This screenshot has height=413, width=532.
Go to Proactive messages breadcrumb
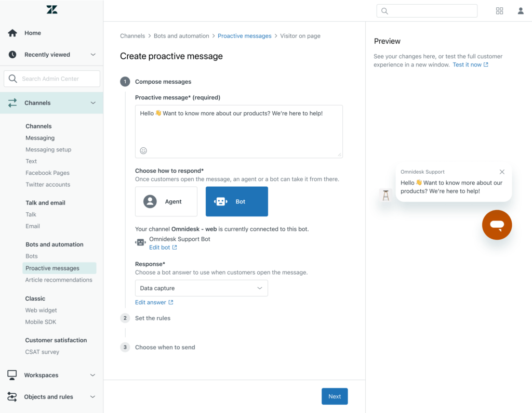(245, 36)
